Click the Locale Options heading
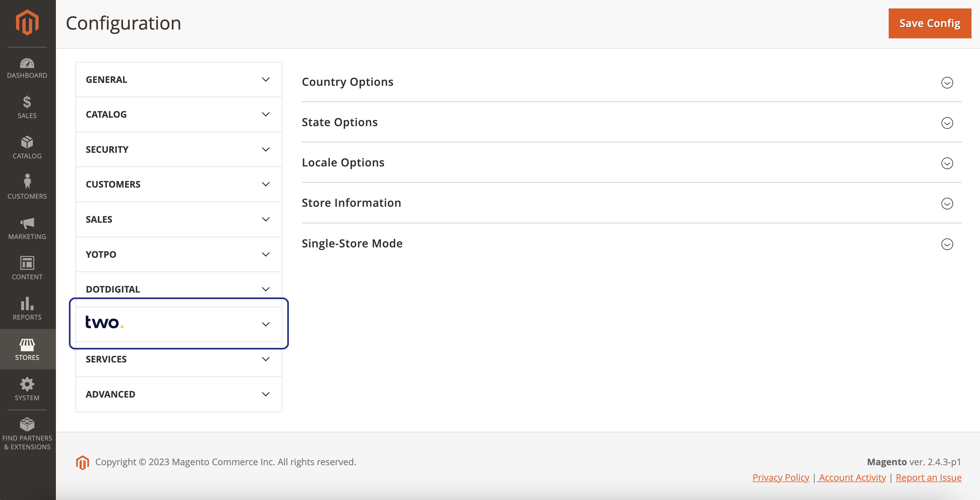 click(x=343, y=163)
